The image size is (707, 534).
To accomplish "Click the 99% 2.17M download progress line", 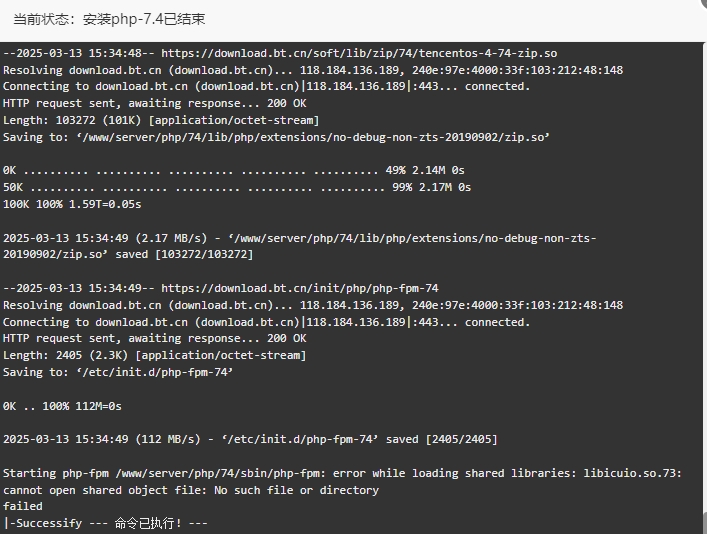I will point(237,187).
